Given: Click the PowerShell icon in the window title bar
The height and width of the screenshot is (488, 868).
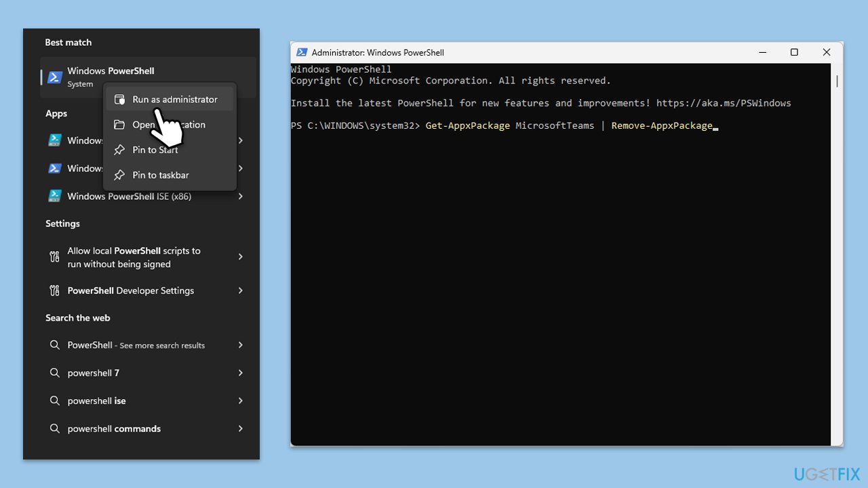Looking at the screenshot, I should click(300, 52).
